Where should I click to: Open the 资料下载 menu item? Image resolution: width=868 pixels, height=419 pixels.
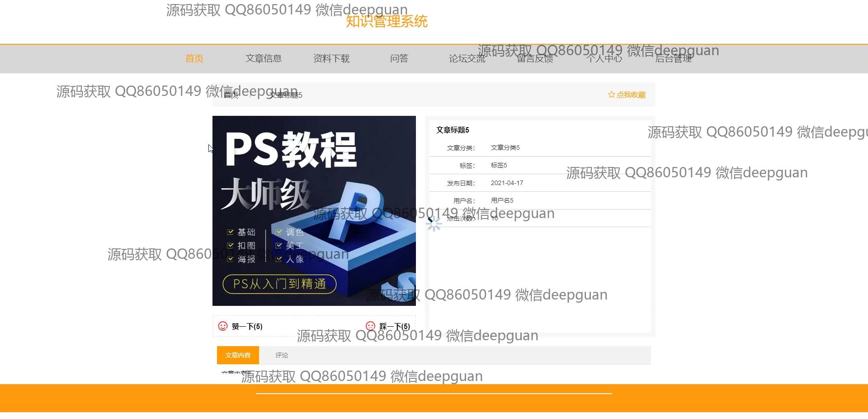[x=331, y=58]
